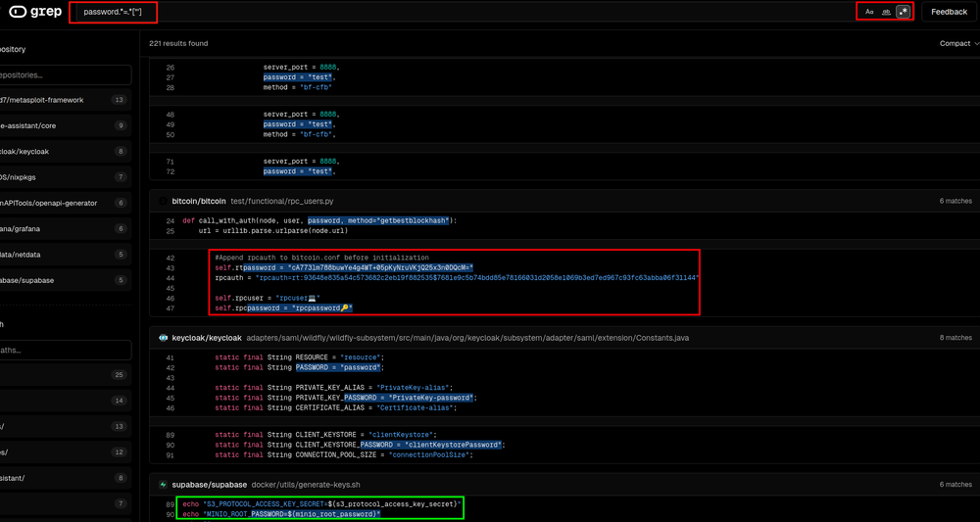The image size is (980, 522).
Task: Toggle the match case Aa option
Action: 868,12
